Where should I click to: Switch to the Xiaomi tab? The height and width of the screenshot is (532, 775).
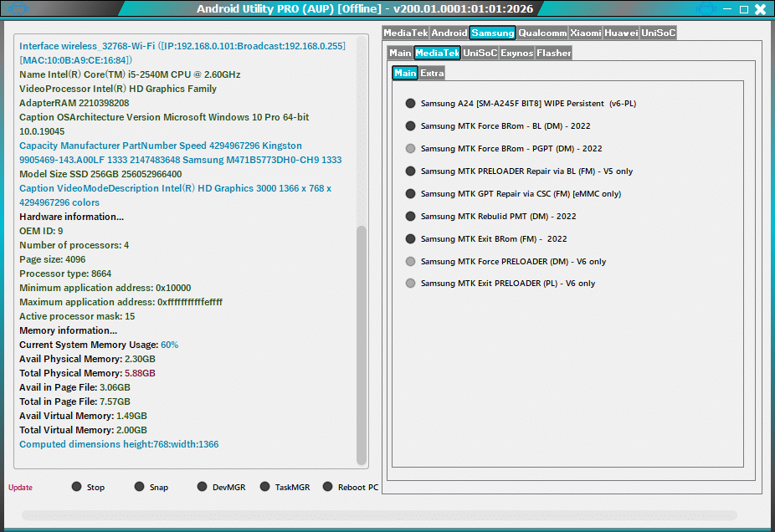[x=585, y=33]
